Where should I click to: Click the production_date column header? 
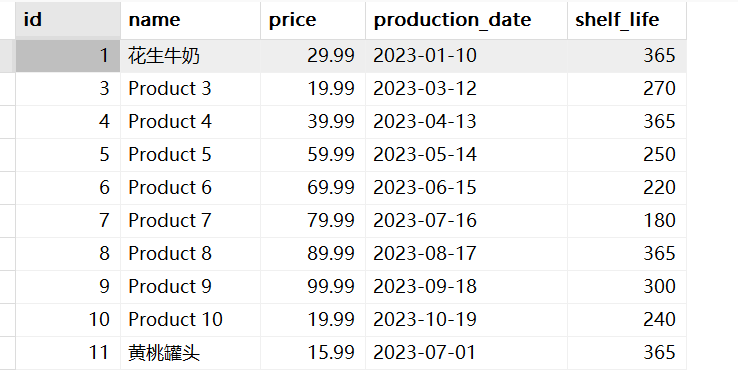(x=466, y=20)
